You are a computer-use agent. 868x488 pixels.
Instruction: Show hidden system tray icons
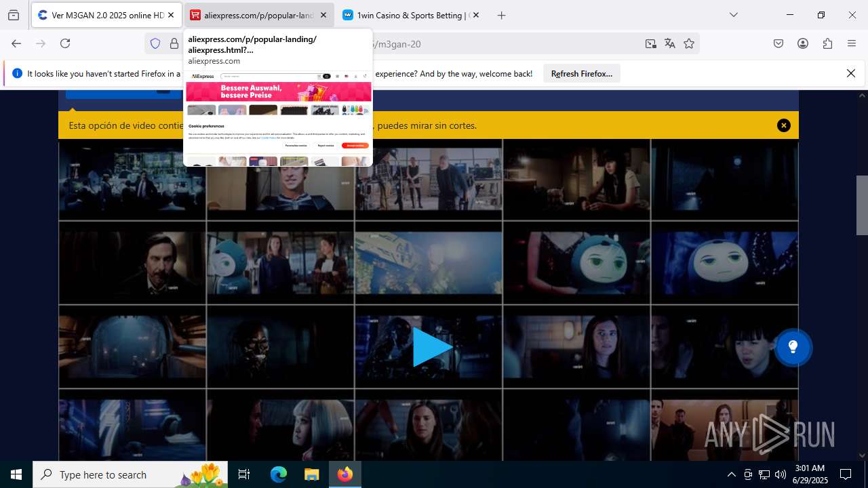(731, 474)
